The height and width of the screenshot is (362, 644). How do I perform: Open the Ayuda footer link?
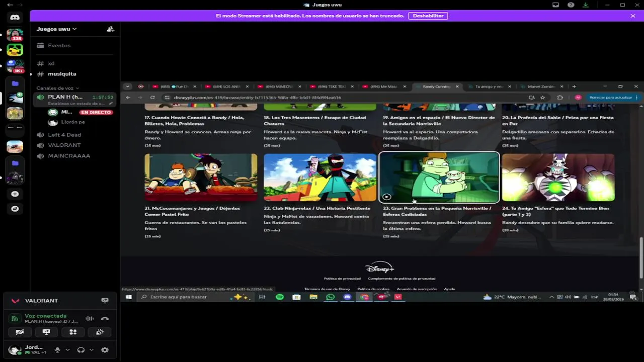449,289
